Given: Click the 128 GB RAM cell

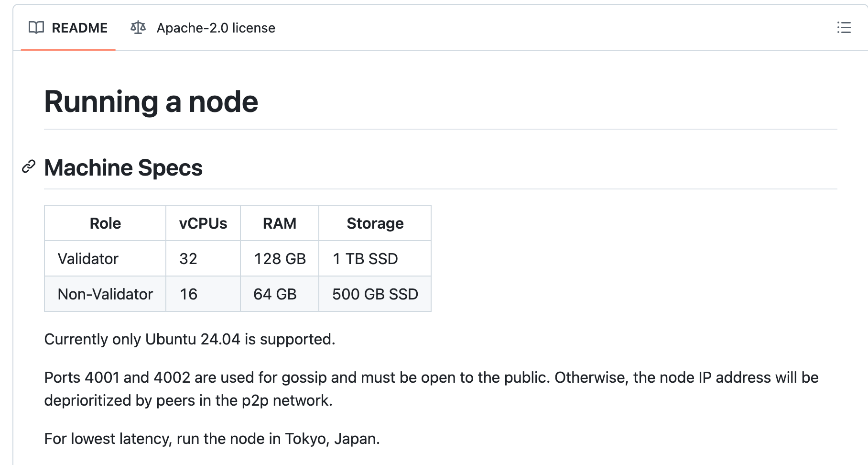Looking at the screenshot, I should coord(280,259).
